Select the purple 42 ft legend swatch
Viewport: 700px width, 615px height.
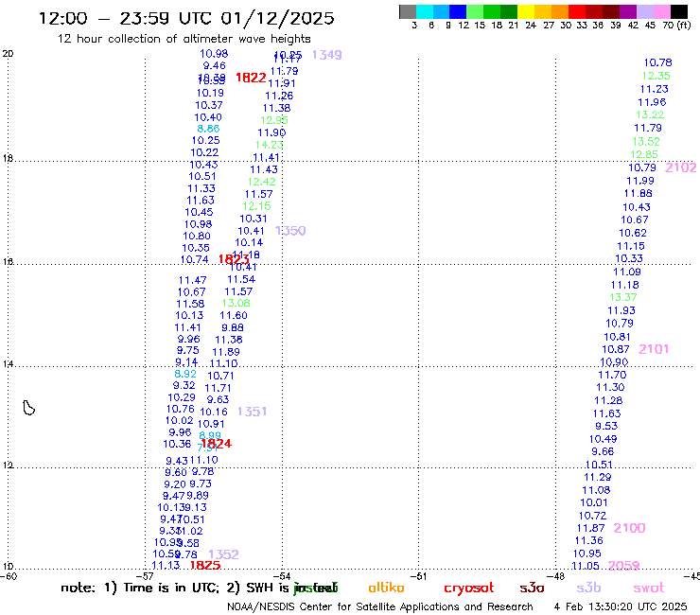628,11
